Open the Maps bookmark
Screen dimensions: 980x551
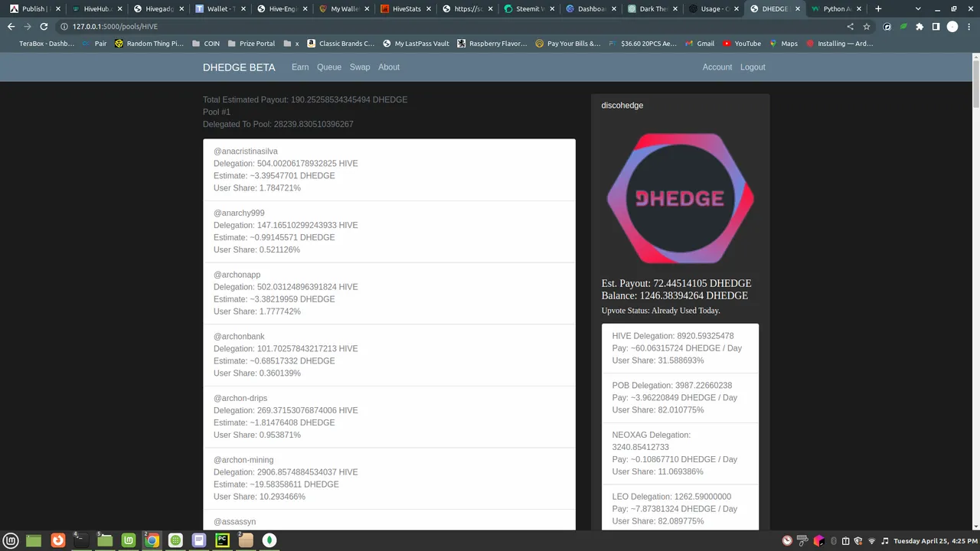(783, 44)
